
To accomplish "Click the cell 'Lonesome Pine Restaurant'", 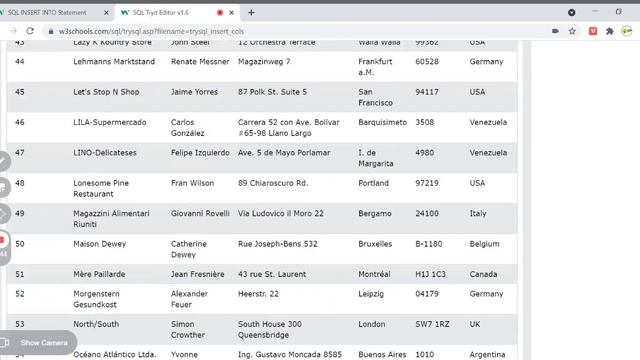I will tap(101, 189).
